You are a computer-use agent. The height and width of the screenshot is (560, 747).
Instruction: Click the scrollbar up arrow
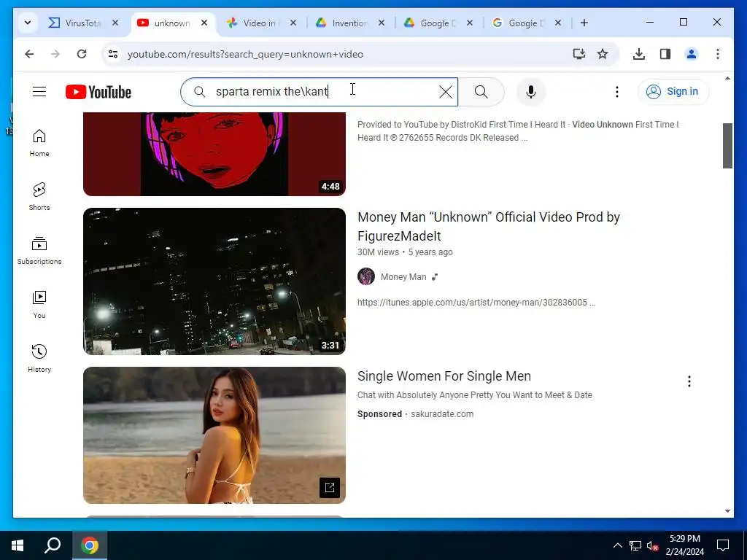click(x=727, y=77)
